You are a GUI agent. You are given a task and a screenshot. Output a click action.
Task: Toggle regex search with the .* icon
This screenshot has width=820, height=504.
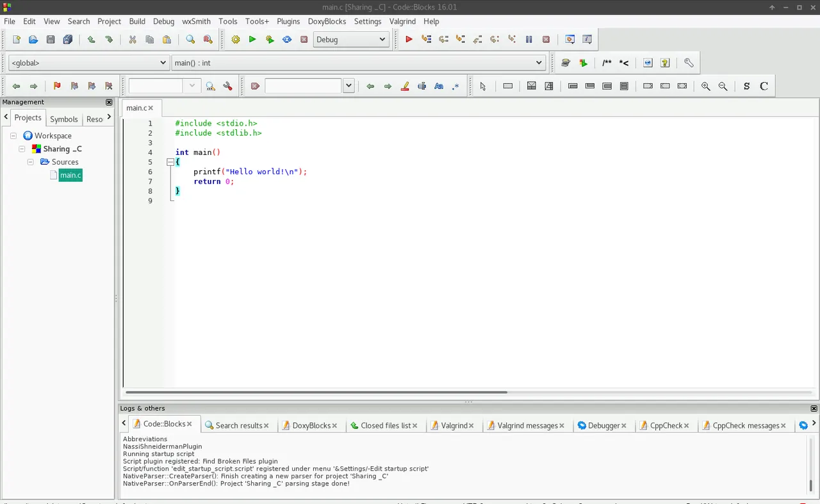[x=455, y=86]
